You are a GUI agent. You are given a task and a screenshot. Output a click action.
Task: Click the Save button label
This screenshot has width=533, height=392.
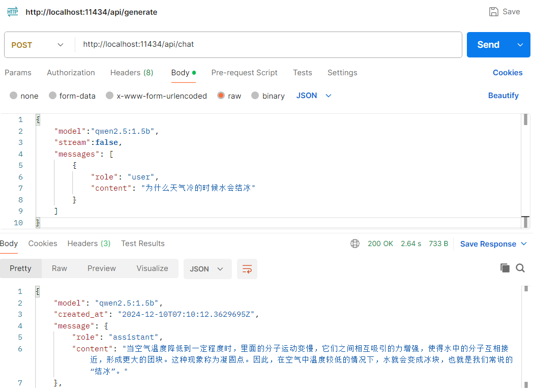click(511, 12)
